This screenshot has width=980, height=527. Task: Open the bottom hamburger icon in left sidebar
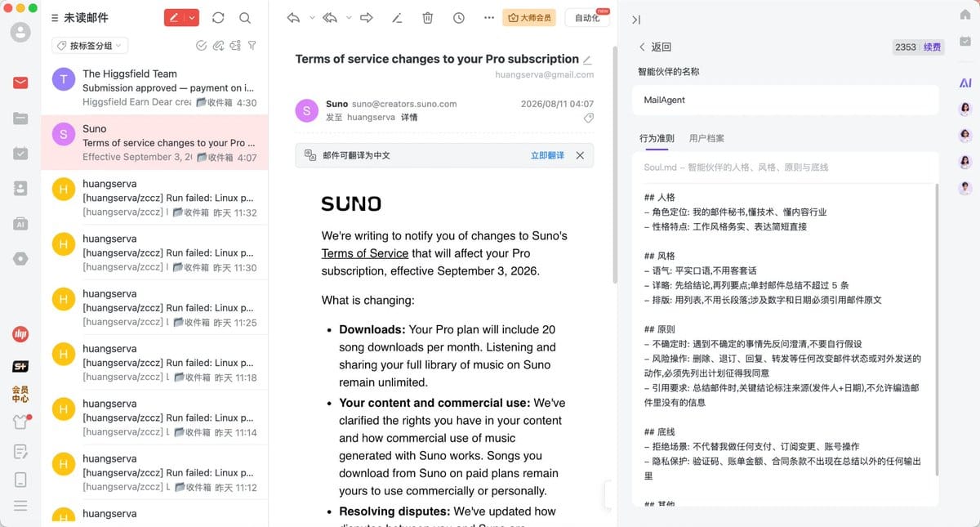[x=20, y=507]
